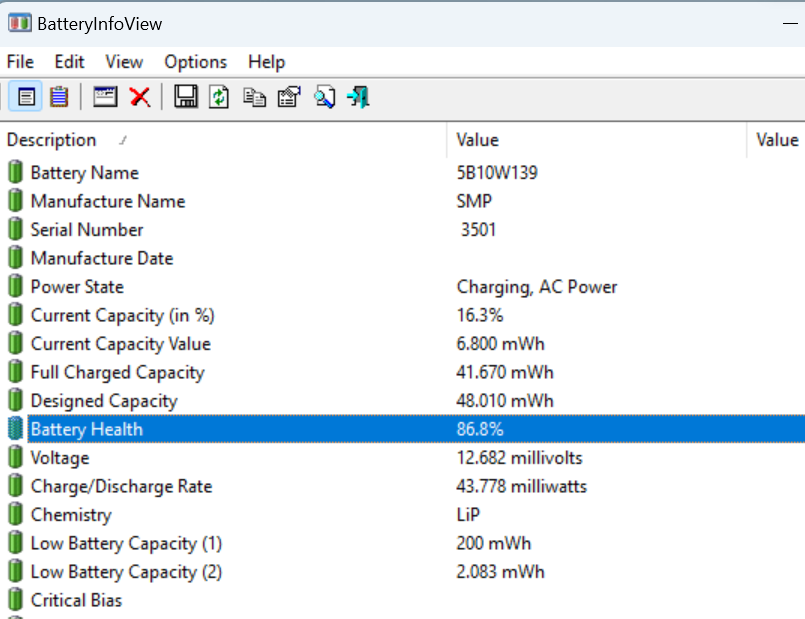This screenshot has height=619, width=805.
Task: Select the Low Battery Capacity (1) label
Action: click(x=126, y=543)
